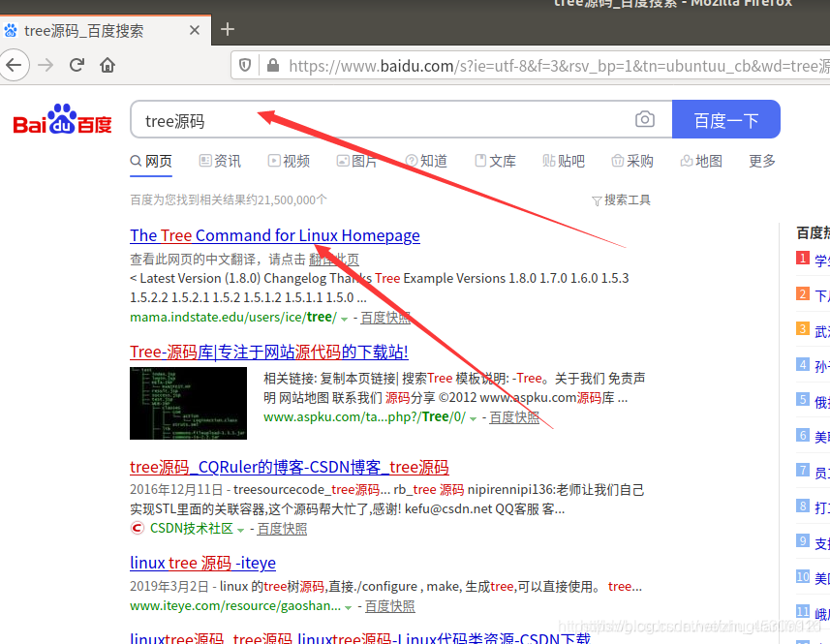The height and width of the screenshot is (644, 830).
Task: Click the Baidu logo
Action: [62, 119]
